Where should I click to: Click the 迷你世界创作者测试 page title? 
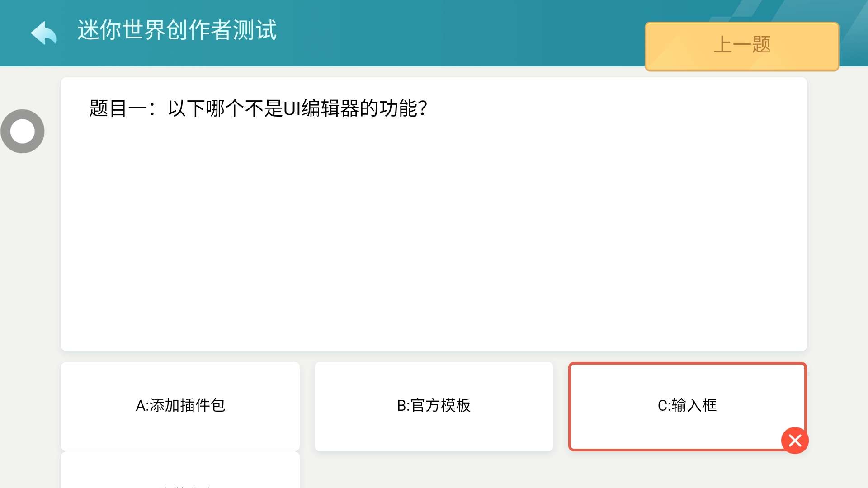[177, 31]
